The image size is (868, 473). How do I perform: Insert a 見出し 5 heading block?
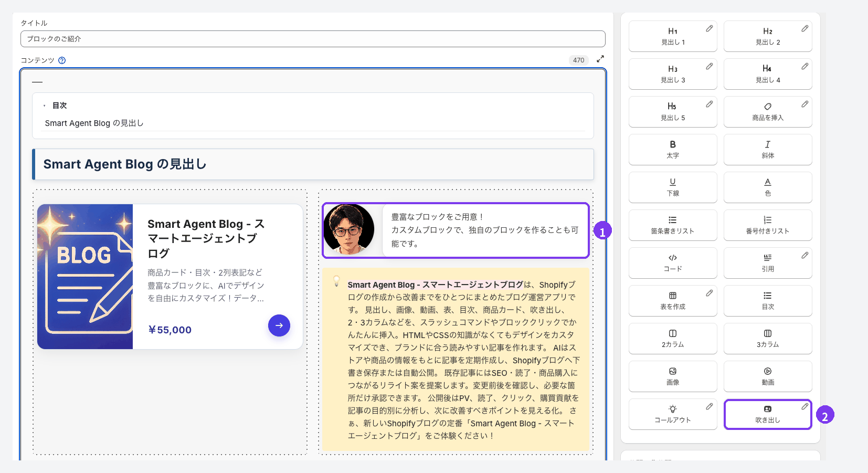[673, 112]
